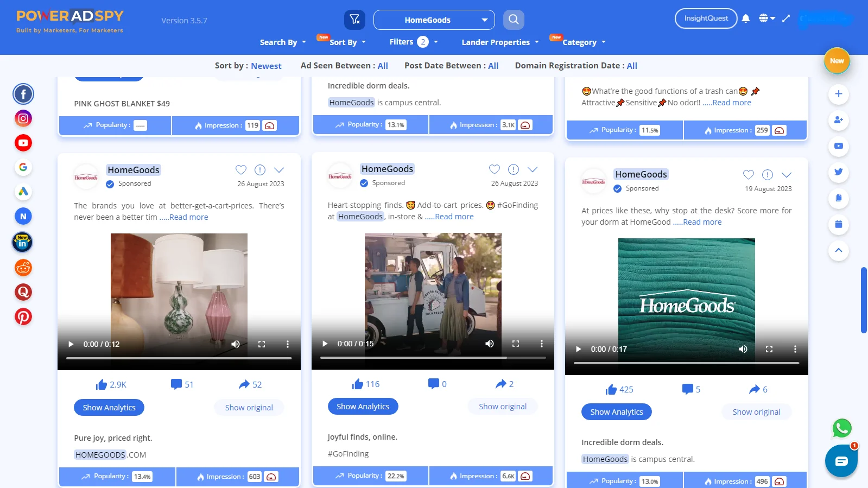This screenshot has width=868, height=488.
Task: Toggle fullscreen on the 0:12 lamp video
Action: click(x=262, y=344)
